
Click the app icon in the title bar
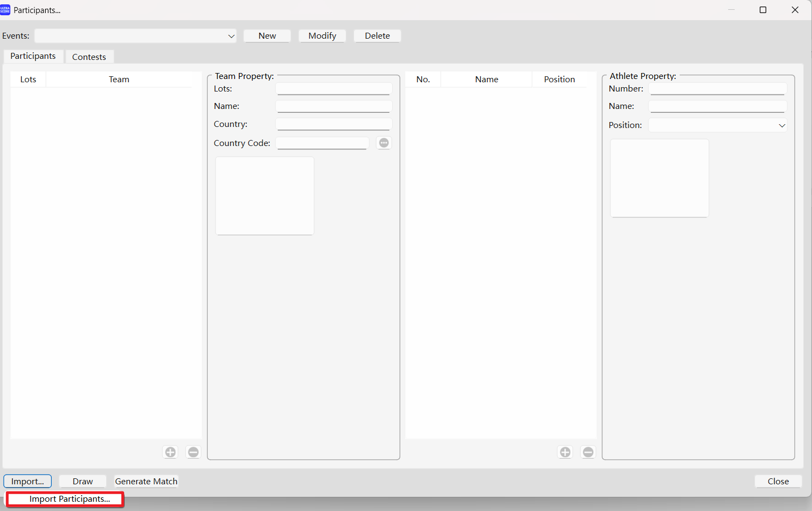point(5,10)
